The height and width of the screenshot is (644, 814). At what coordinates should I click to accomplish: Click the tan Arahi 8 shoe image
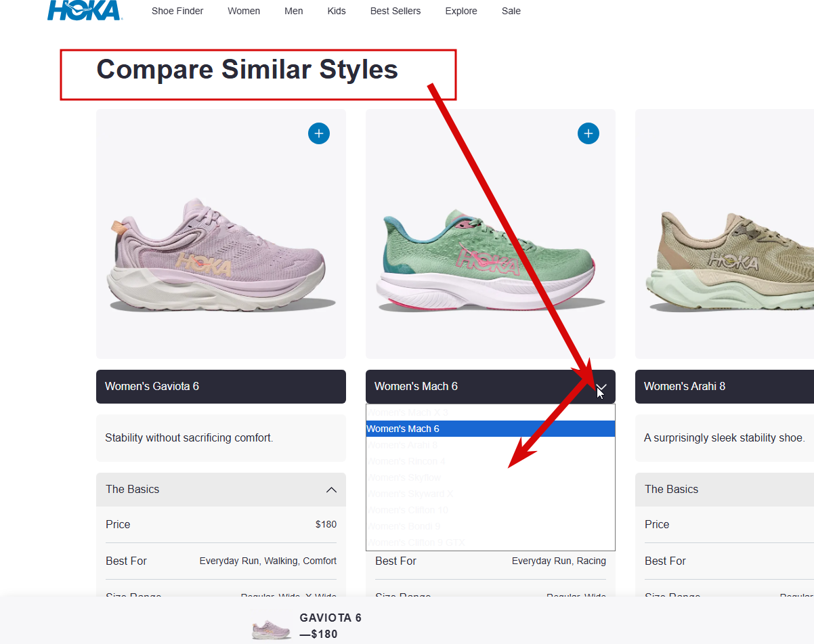click(731, 261)
